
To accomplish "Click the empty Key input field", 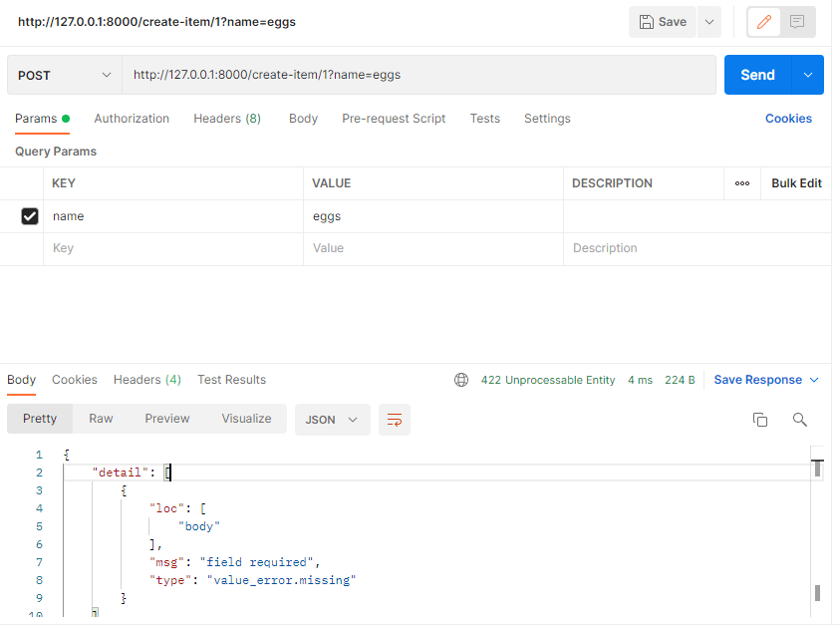I will (x=149, y=247).
